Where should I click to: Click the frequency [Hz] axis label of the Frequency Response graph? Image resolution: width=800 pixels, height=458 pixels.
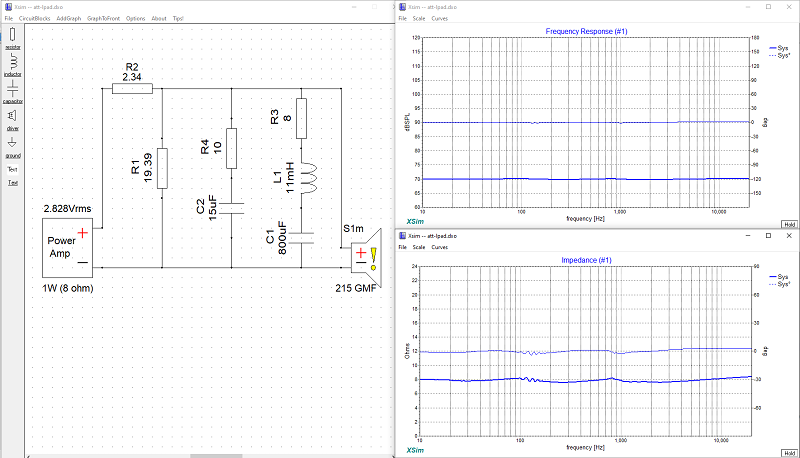click(585, 218)
